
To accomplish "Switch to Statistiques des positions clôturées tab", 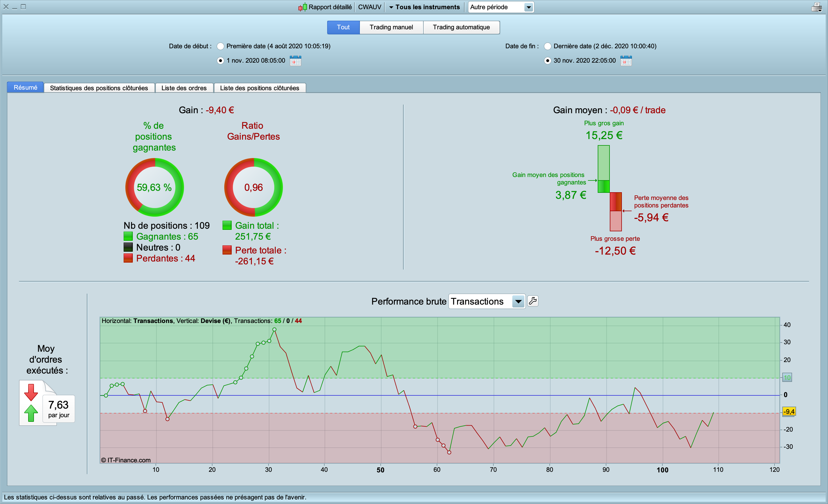I will (99, 88).
